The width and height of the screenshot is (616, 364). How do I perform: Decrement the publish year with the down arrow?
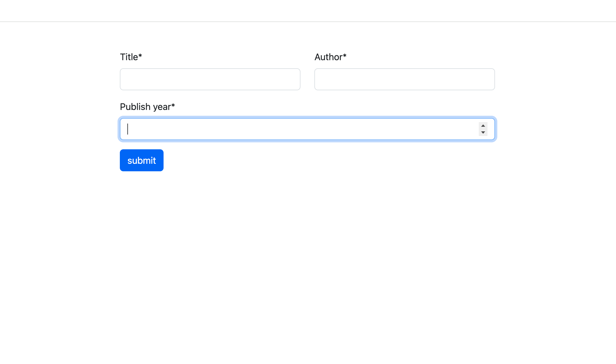tap(483, 133)
